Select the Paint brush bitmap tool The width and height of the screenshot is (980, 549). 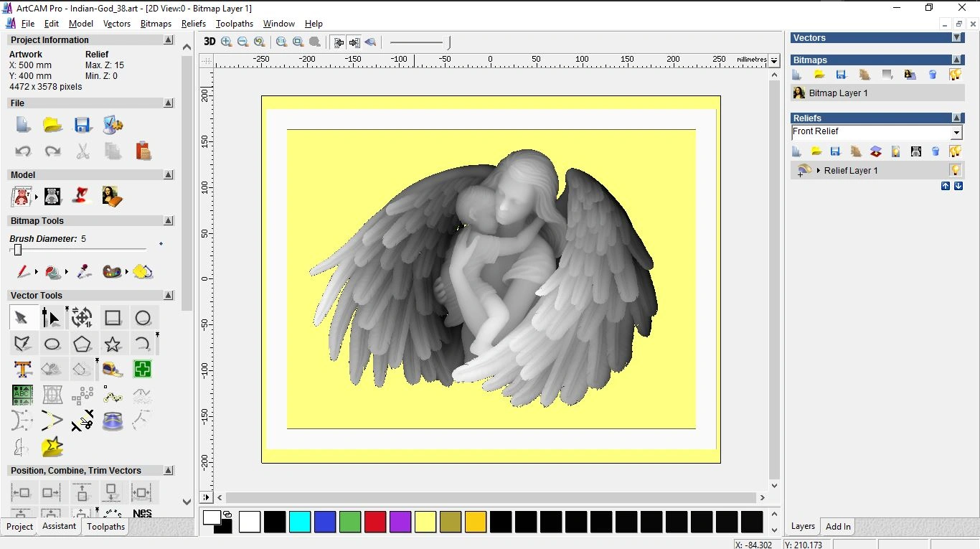pos(23,272)
